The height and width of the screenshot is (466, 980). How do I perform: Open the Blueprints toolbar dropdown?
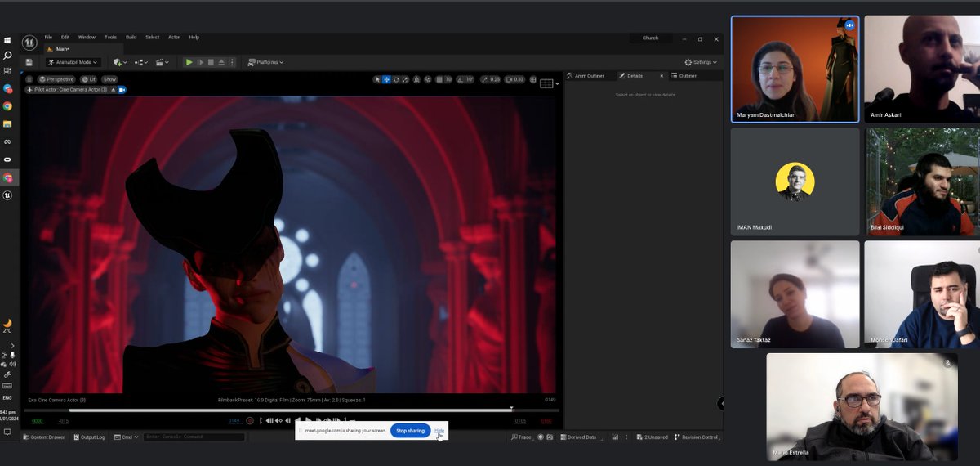tap(140, 62)
